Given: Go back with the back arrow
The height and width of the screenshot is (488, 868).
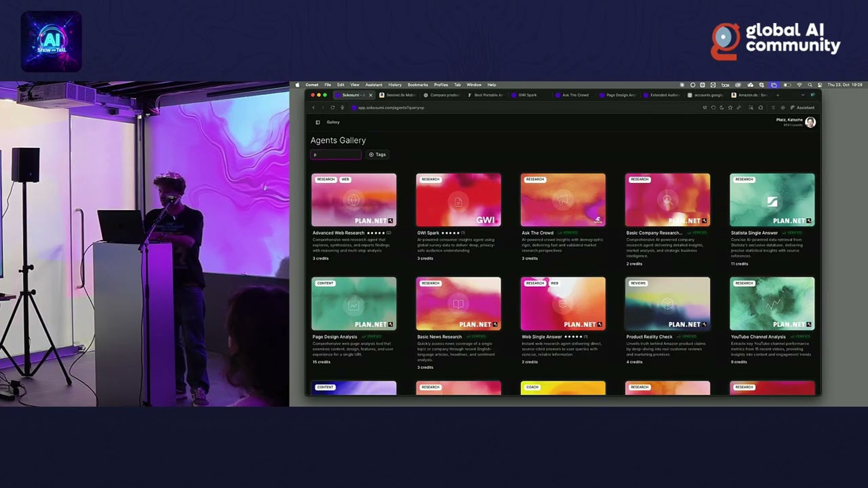Looking at the screenshot, I should (313, 108).
